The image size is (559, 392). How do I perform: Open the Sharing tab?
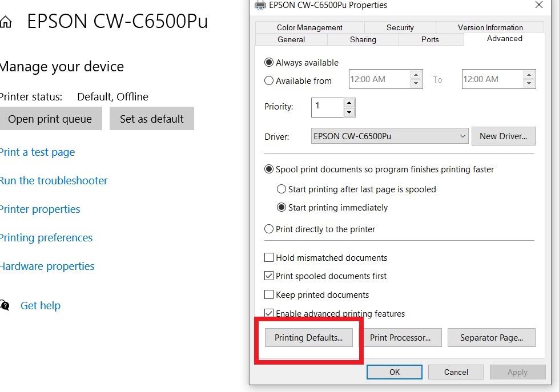pos(363,39)
